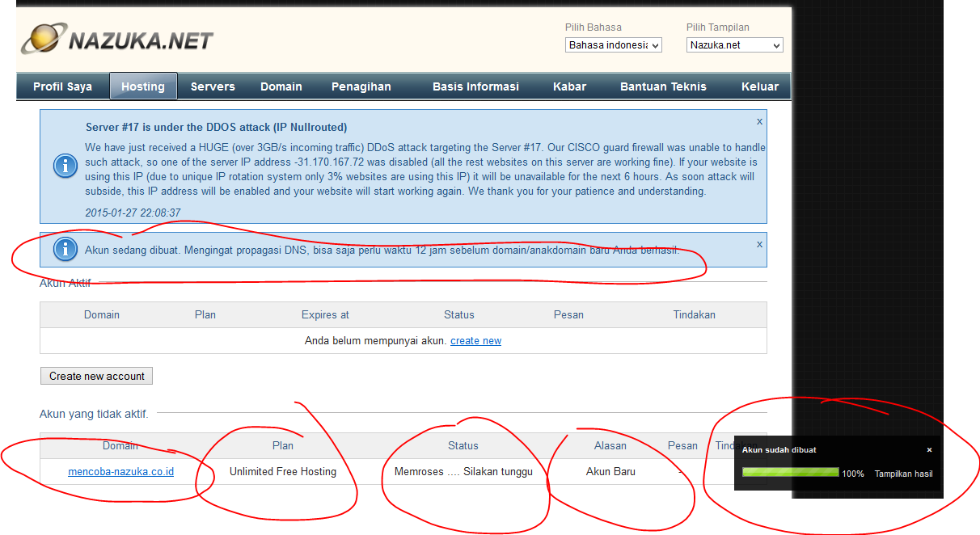Open Basis Informasi menu
This screenshot has height=535, width=980.
click(475, 86)
